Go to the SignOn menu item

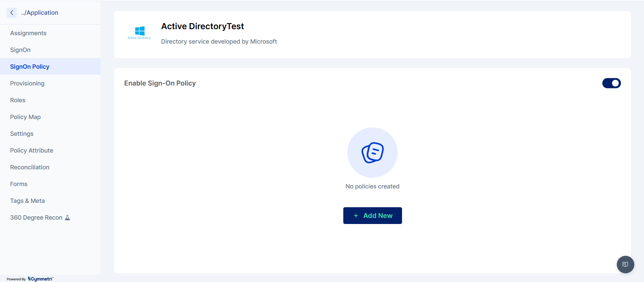pyautogui.click(x=50, y=50)
